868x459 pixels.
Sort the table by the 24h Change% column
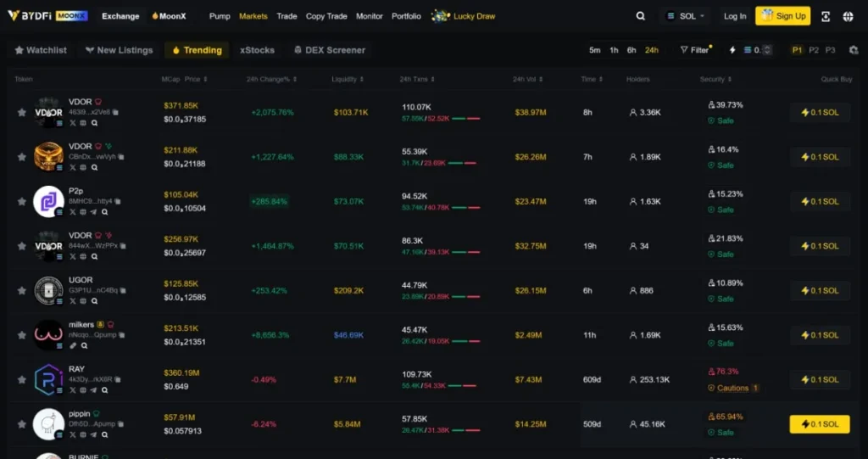(271, 79)
